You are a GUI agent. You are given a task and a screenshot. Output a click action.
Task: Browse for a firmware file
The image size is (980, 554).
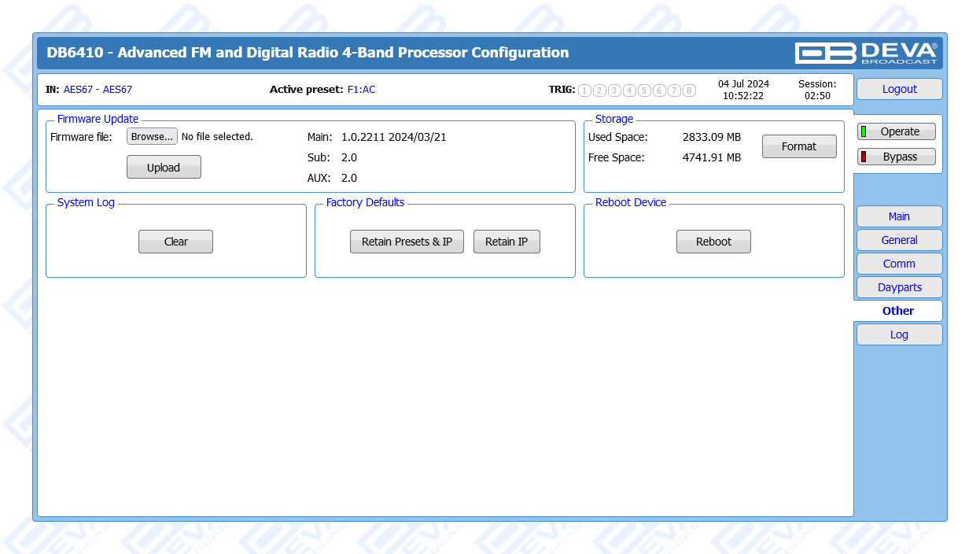(152, 137)
